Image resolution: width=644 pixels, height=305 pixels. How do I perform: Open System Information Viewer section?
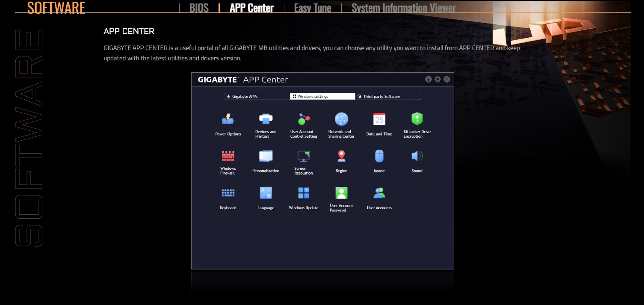tap(404, 8)
